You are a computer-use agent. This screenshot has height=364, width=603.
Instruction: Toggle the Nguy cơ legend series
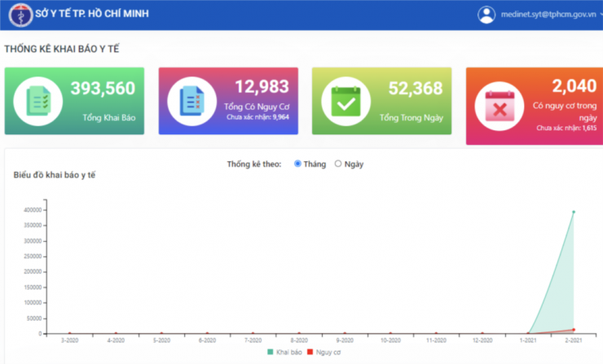click(x=324, y=353)
